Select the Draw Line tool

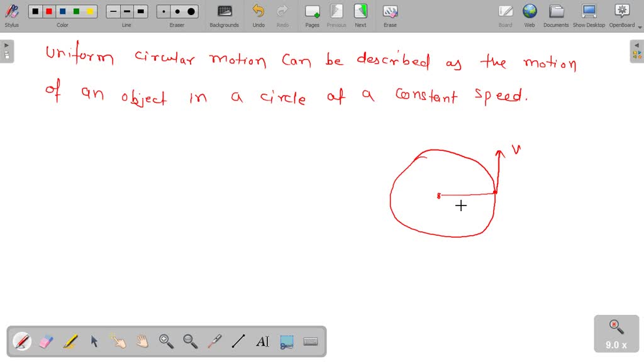click(238, 341)
